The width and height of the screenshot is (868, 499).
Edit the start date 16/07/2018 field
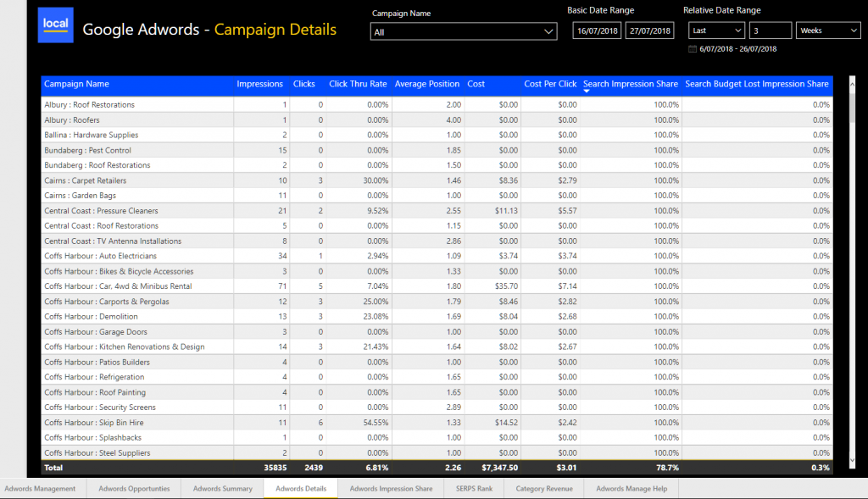click(597, 30)
